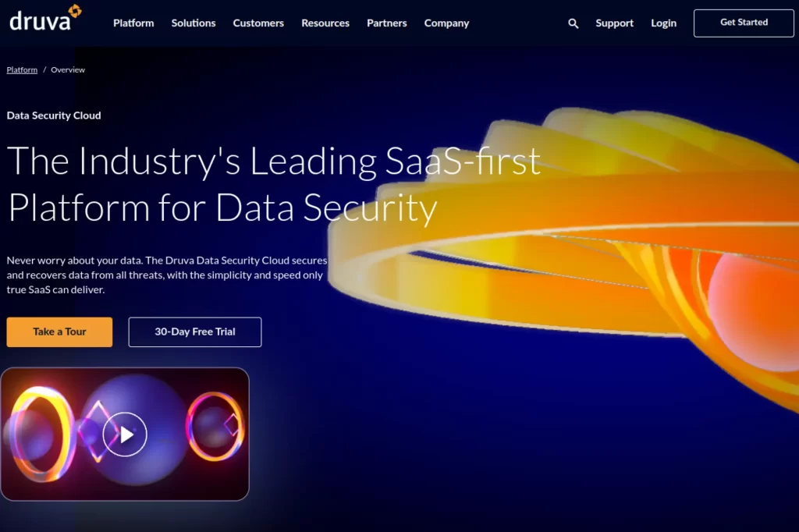This screenshot has width=799, height=532.
Task: Open the Partners navigation item
Action: coord(386,23)
